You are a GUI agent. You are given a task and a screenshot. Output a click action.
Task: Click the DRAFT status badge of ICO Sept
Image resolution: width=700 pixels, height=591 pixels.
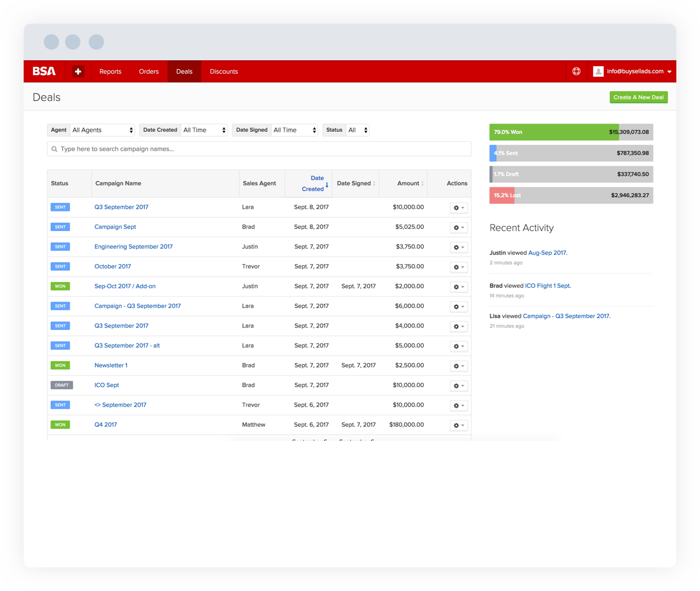click(x=61, y=385)
